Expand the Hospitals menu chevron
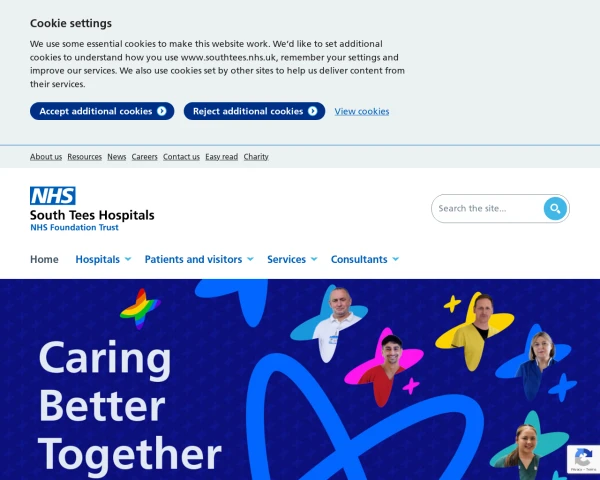 [x=128, y=259]
